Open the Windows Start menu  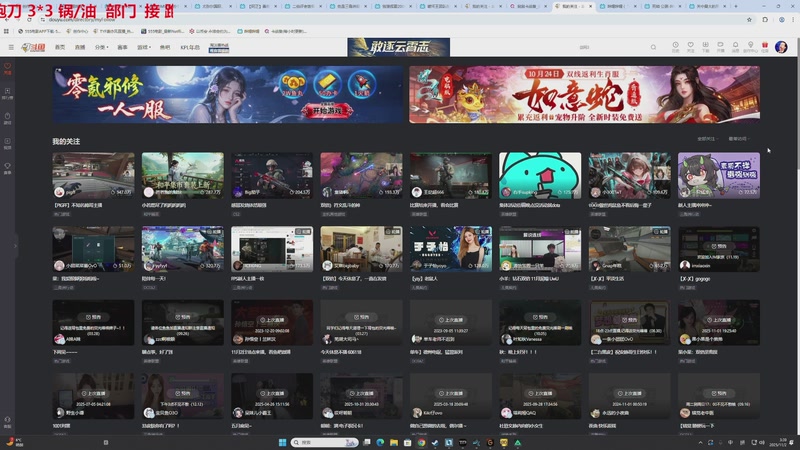(282, 442)
